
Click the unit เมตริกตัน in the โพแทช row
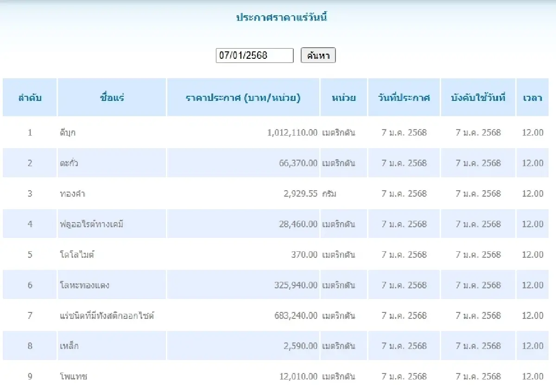click(x=339, y=376)
